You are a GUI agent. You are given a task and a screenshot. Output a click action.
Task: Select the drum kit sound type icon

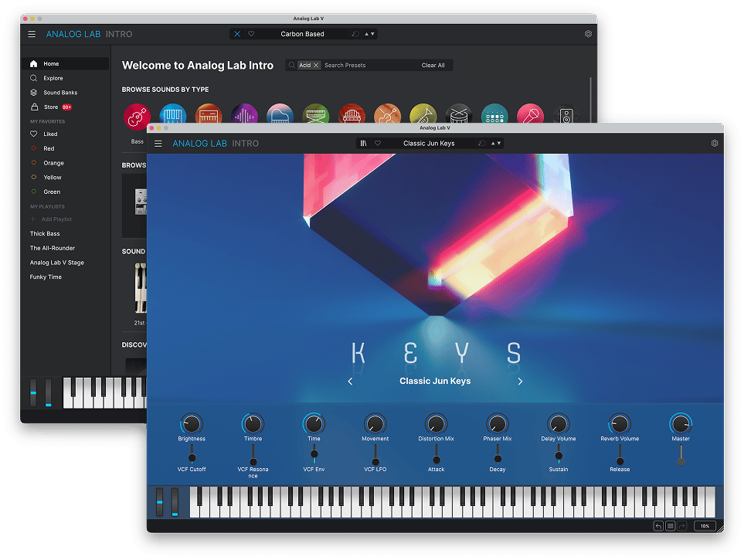(460, 117)
